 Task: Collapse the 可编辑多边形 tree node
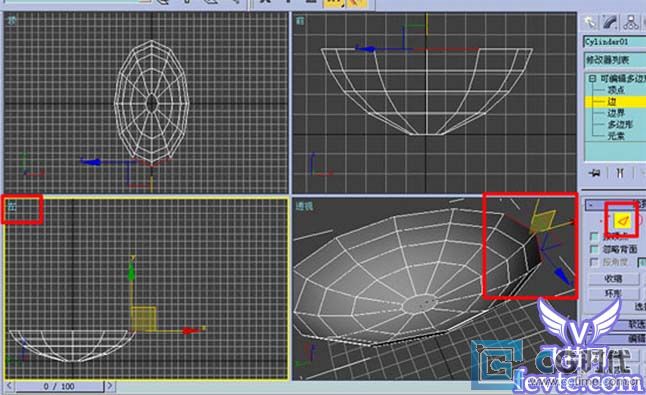tap(592, 79)
